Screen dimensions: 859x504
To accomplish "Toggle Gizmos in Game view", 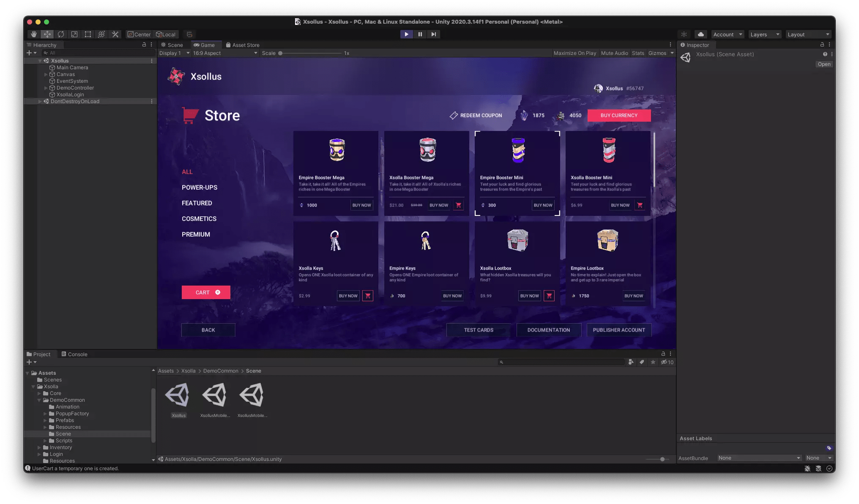I will click(x=657, y=53).
